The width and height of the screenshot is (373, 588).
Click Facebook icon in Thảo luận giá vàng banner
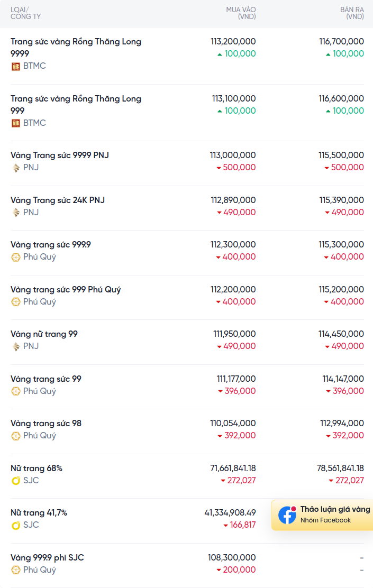click(x=287, y=515)
